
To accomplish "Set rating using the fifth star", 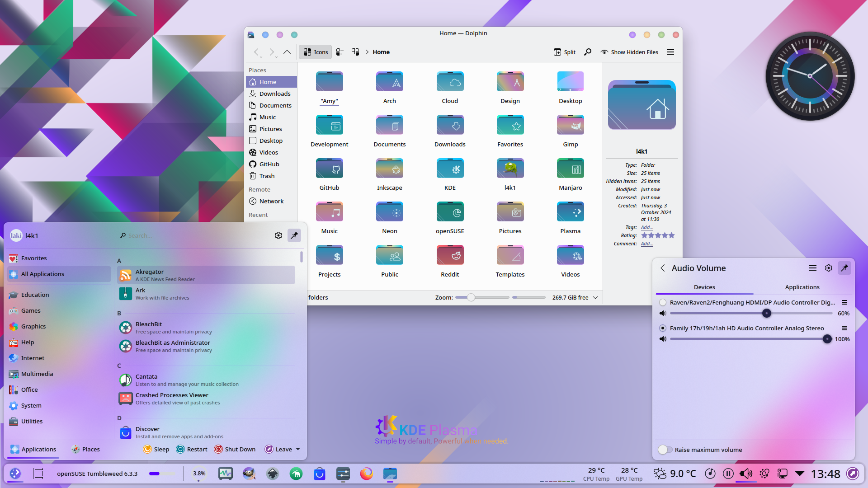I will [671, 235].
